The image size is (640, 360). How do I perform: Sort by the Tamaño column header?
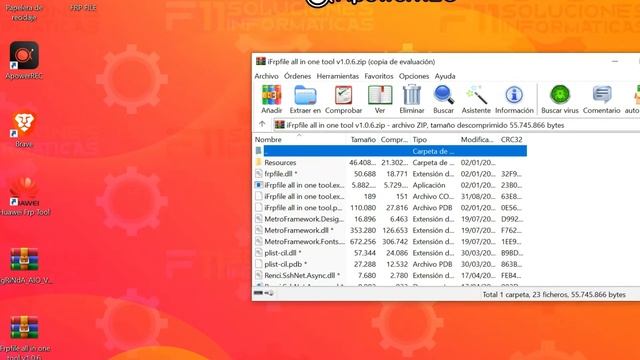363,140
